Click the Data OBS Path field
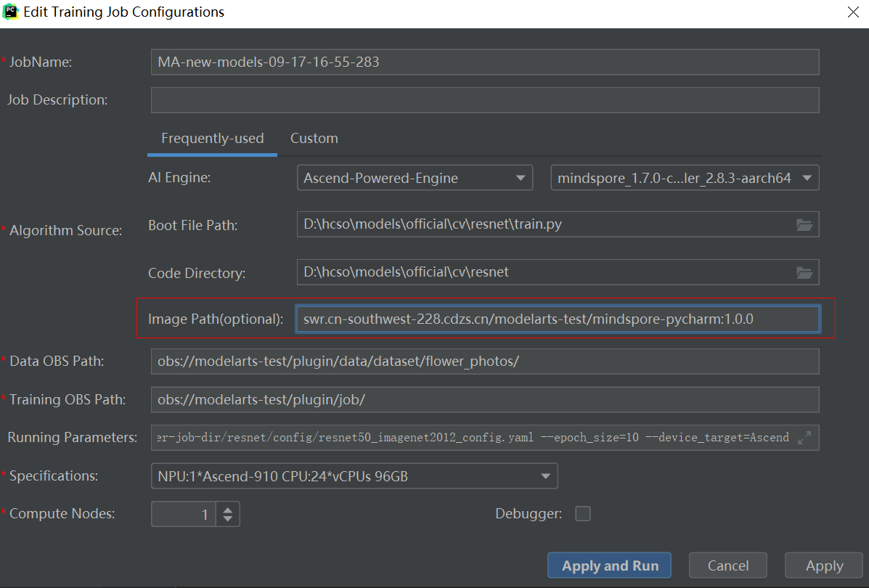 pyautogui.click(x=485, y=362)
